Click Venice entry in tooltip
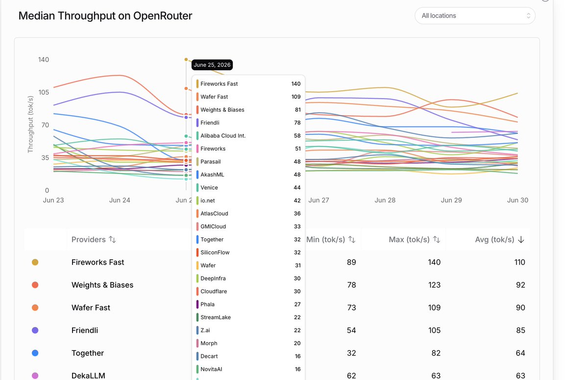This screenshot has height=380, width=588. click(248, 188)
